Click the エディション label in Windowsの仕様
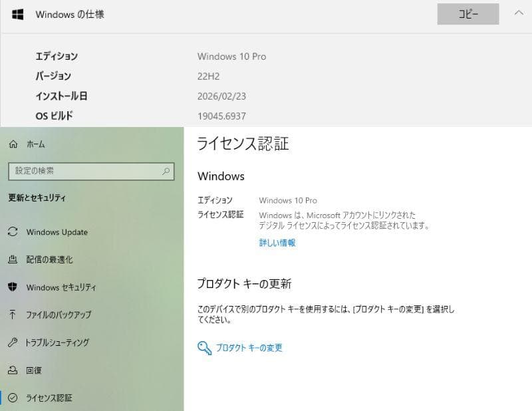532x411 pixels. coord(57,56)
